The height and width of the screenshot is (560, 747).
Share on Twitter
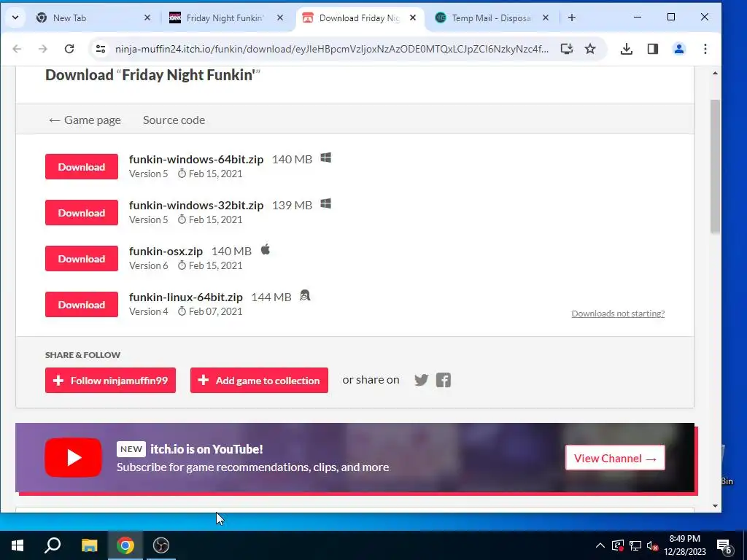pyautogui.click(x=421, y=380)
